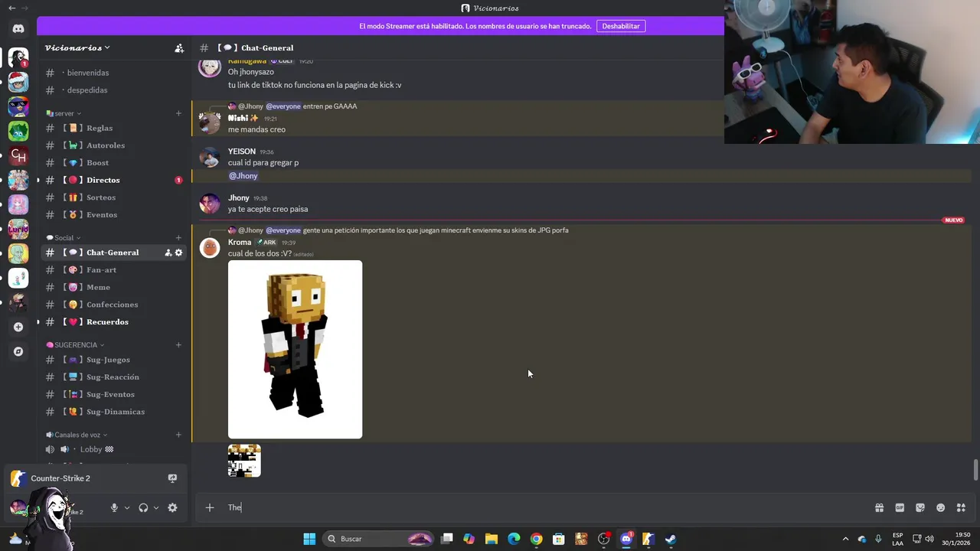Open the Lurio server icon in server list

[18, 229]
